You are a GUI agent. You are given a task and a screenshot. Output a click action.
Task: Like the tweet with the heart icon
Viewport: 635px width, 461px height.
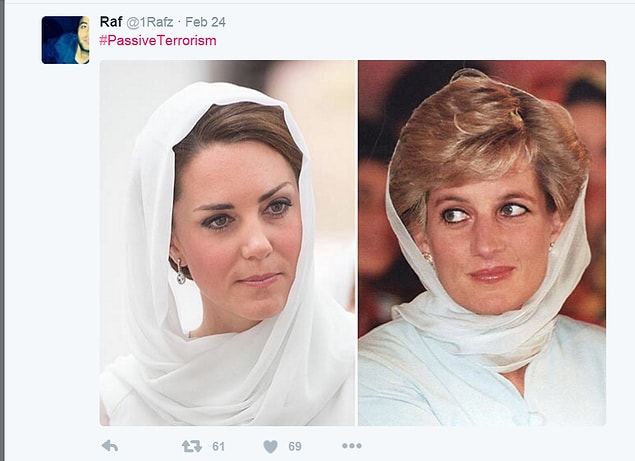click(271, 447)
